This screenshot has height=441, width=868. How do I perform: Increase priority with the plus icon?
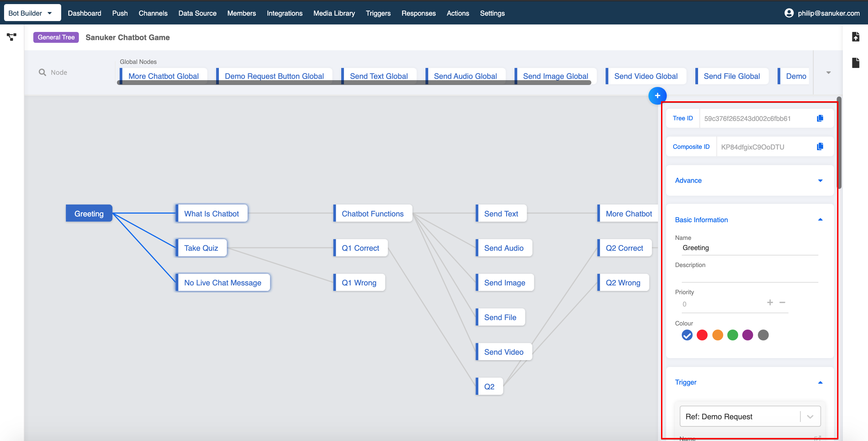770,302
